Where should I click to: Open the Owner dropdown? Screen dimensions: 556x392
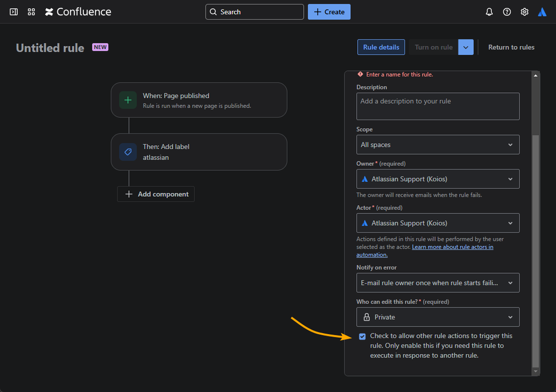pos(438,179)
